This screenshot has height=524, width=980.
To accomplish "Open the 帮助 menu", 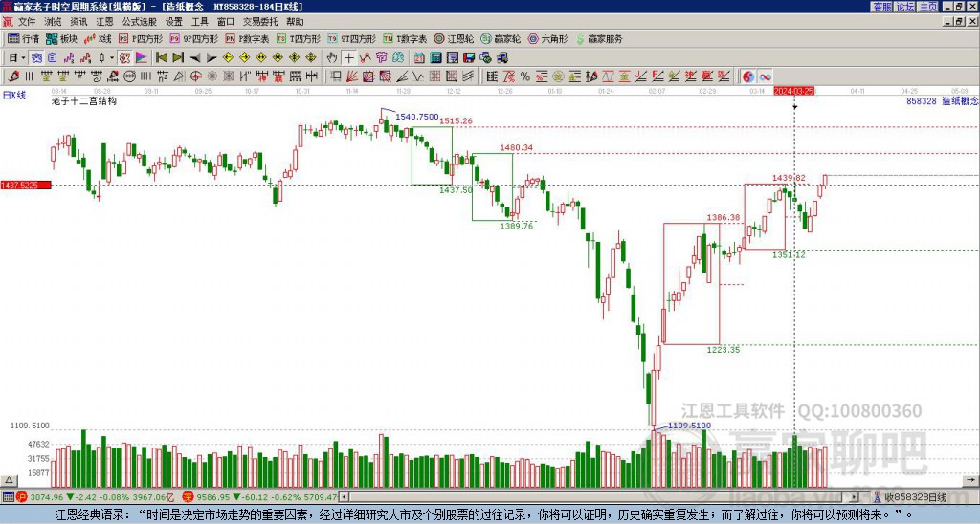I will [x=295, y=22].
